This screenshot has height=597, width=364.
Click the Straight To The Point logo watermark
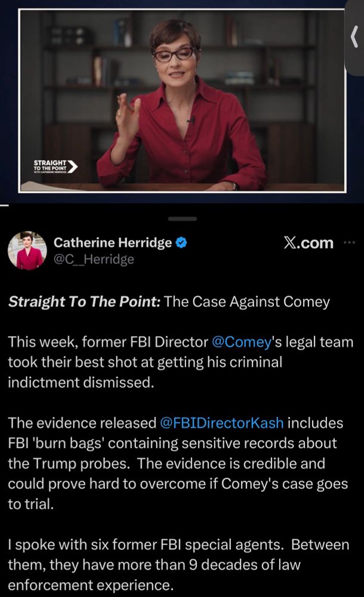[x=55, y=167]
